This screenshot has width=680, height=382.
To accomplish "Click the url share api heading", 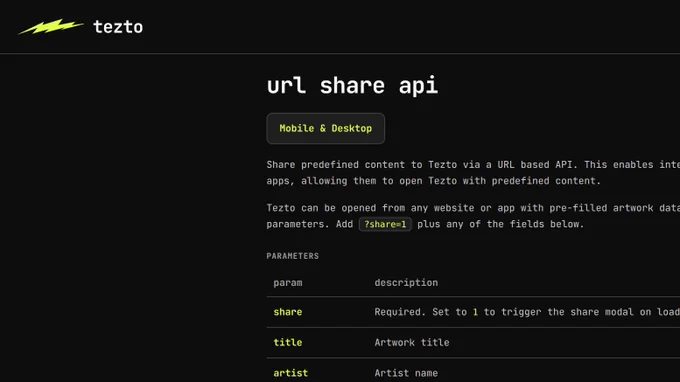I will [352, 85].
